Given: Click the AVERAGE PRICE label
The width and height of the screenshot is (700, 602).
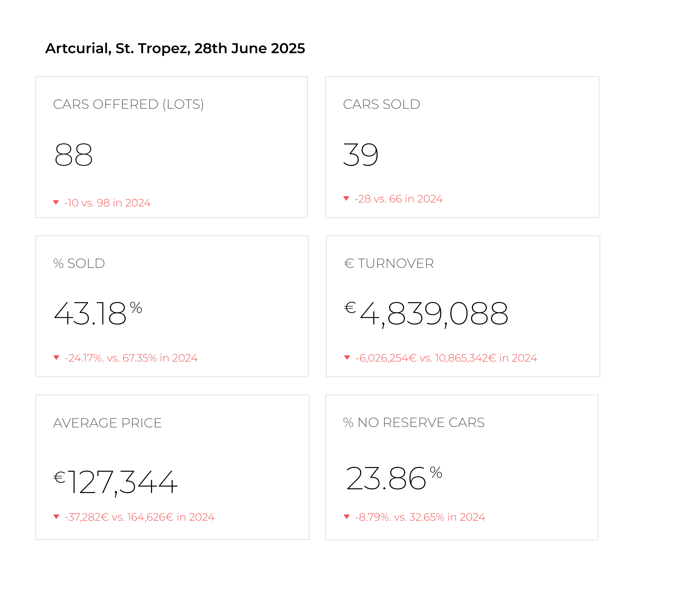Looking at the screenshot, I should click(107, 423).
